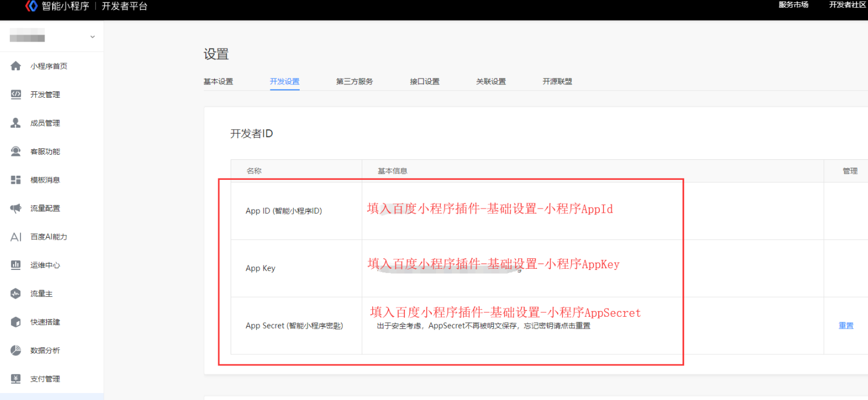Select the App Key row label
Image resolution: width=868 pixels, height=400 pixels.
(260, 268)
